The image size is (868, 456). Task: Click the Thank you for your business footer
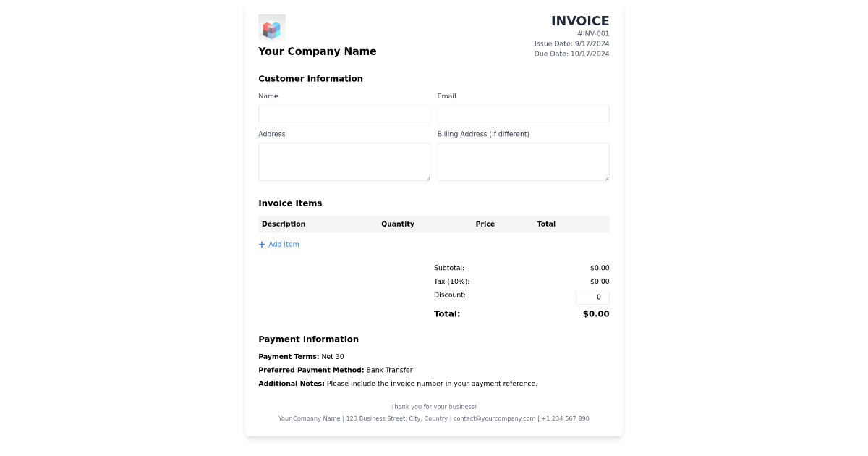pos(433,406)
